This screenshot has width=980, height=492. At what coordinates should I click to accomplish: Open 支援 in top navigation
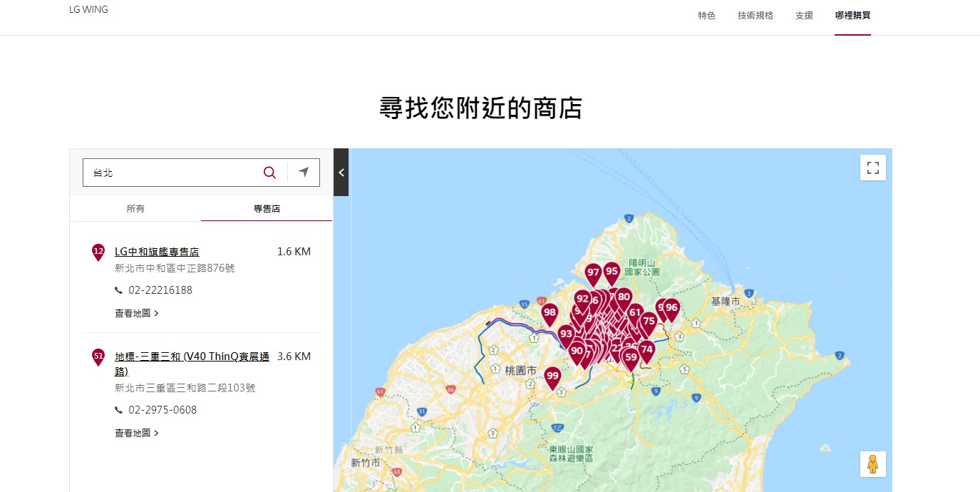point(804,16)
